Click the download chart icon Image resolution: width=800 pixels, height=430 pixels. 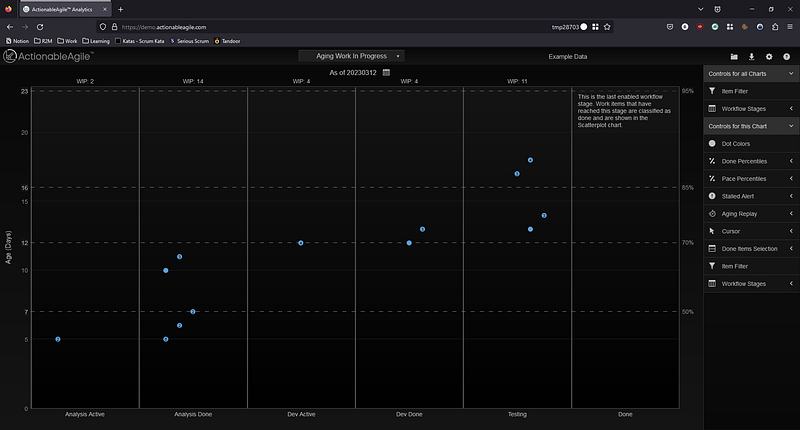tap(751, 57)
